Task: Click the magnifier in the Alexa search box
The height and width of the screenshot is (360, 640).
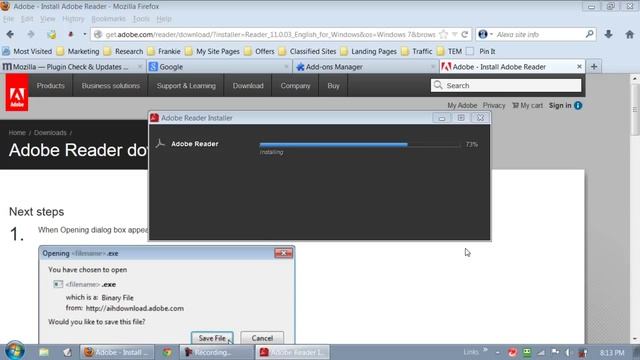Action: (x=589, y=34)
